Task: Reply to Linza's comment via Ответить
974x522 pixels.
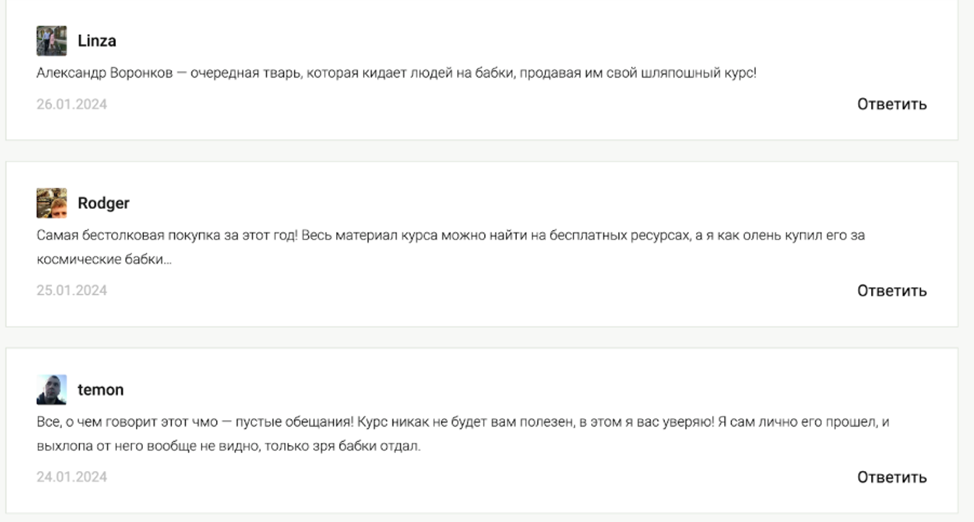Action: pyautogui.click(x=892, y=104)
